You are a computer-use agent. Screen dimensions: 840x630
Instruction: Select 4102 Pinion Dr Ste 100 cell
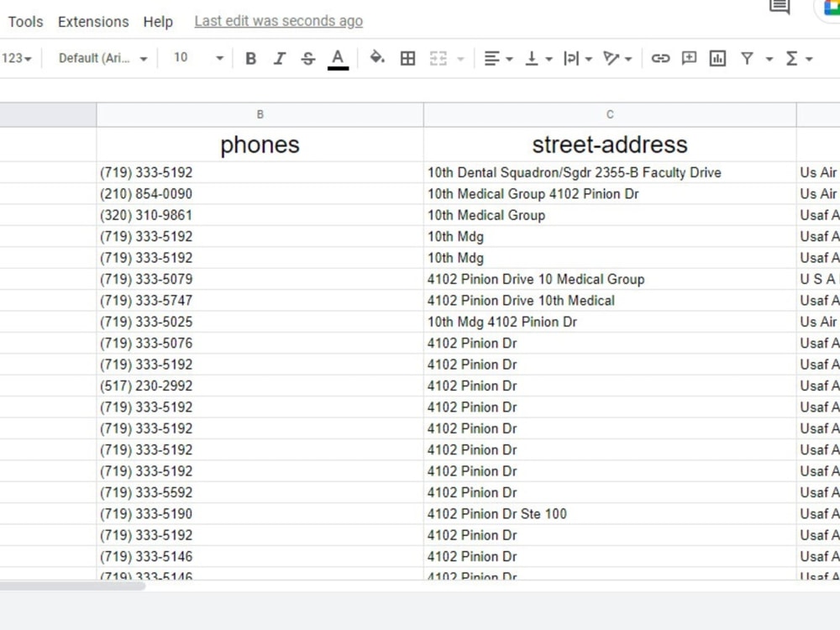pyautogui.click(x=610, y=514)
